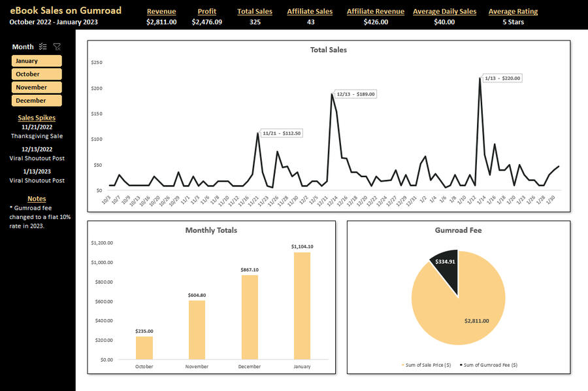Click the January bar in Monthly Totals
The image size is (588, 391).
pos(302,305)
